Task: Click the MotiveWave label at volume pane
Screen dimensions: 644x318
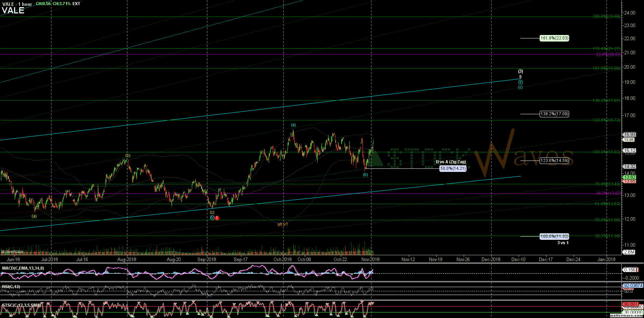Action: coord(12,252)
